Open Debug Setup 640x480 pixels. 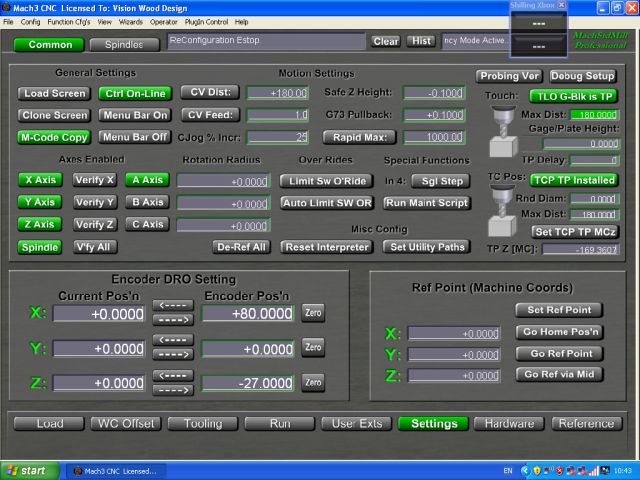tap(582, 76)
